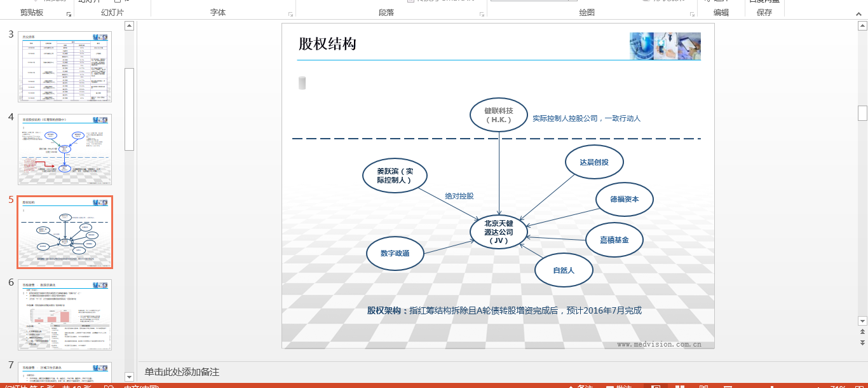This screenshot has height=388, width=868.
Task: Select slide 4 thumbnail
Action: click(65, 149)
